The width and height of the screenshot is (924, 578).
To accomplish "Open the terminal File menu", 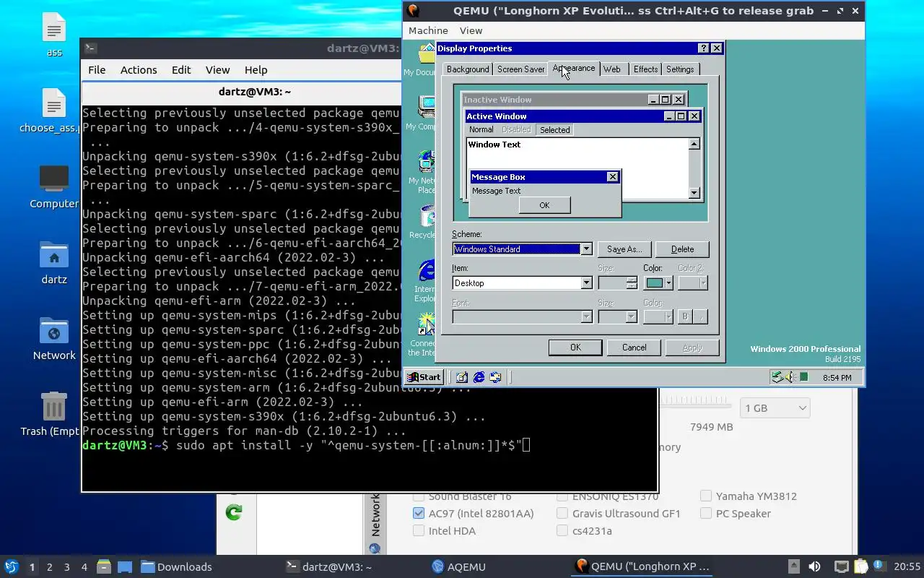I will coord(97,70).
